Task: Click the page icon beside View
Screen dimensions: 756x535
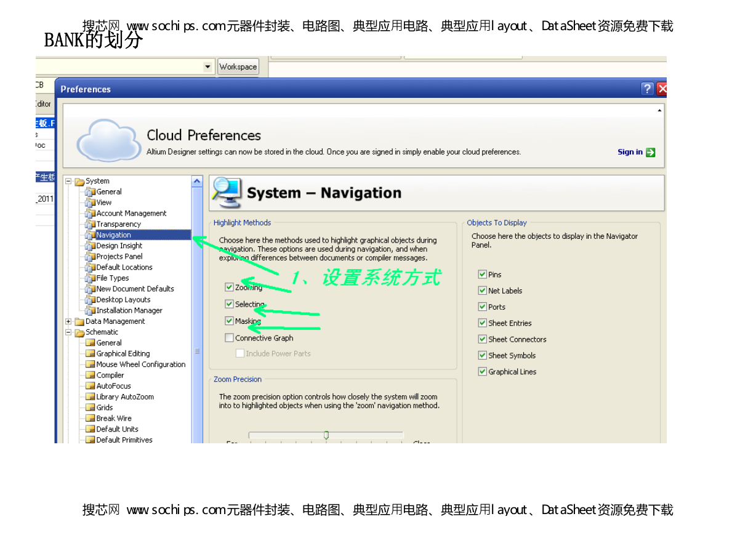Action: [90, 203]
